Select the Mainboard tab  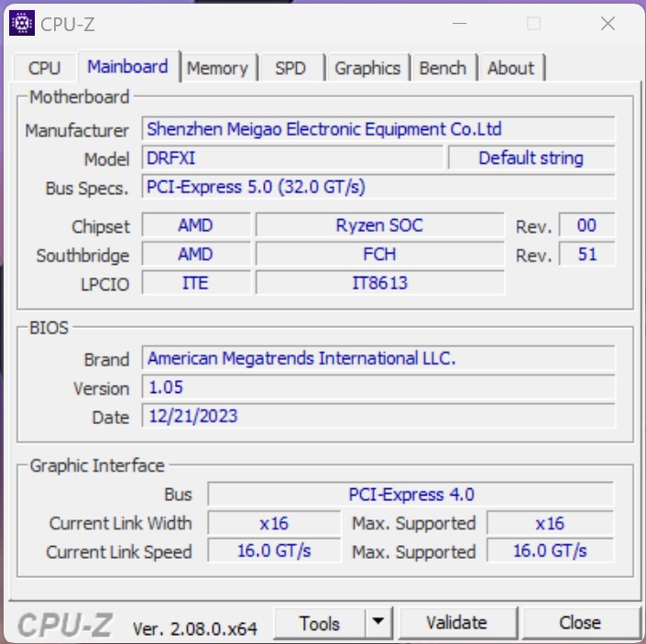(x=128, y=66)
